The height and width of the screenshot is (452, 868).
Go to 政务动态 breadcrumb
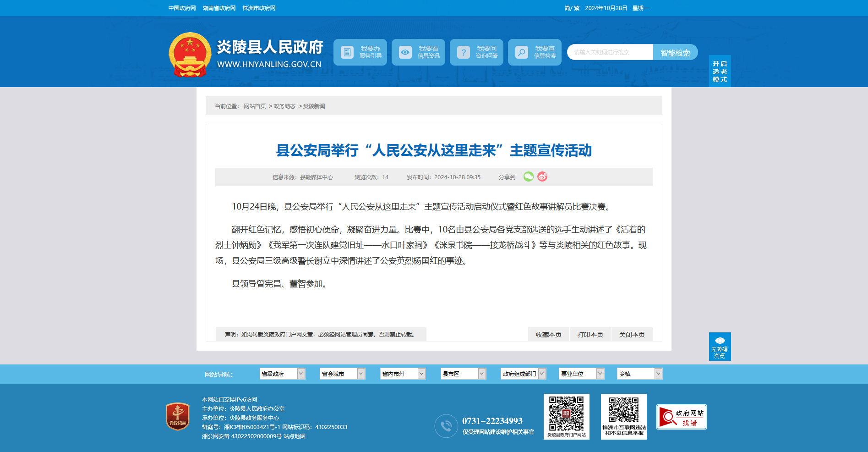coord(284,106)
